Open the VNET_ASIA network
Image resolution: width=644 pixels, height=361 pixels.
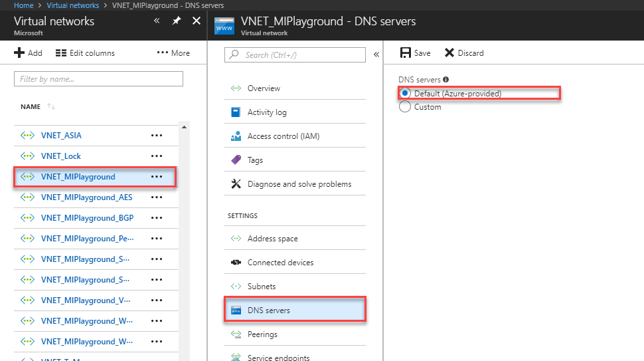(x=61, y=135)
